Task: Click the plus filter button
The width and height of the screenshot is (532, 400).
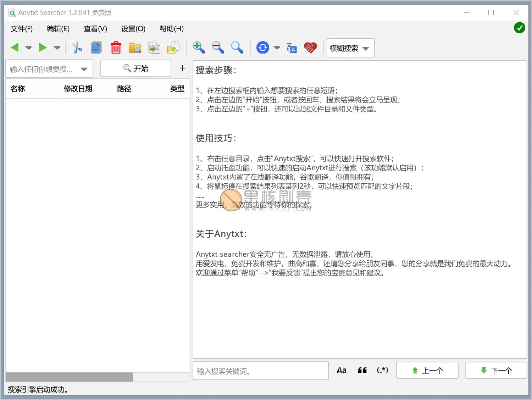Action: click(183, 68)
